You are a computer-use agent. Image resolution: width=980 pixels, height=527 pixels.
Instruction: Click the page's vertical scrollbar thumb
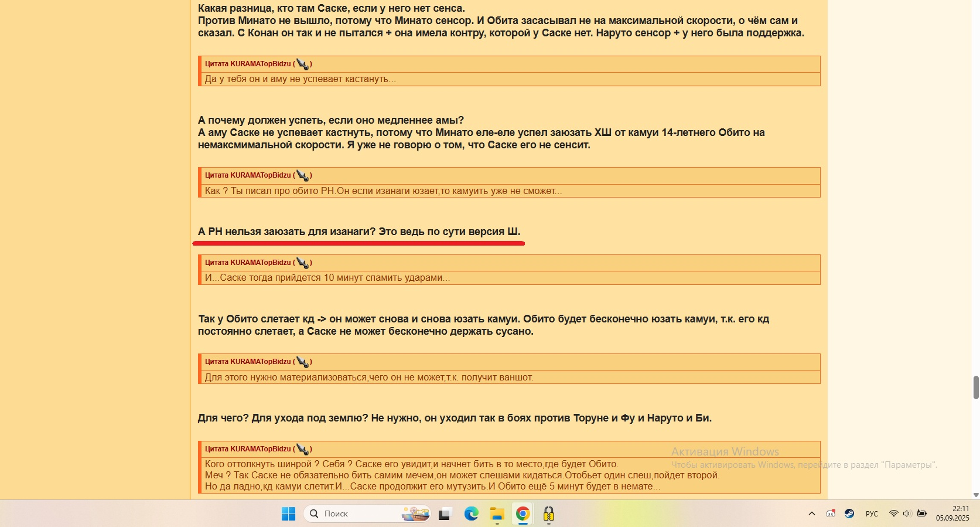click(976, 387)
